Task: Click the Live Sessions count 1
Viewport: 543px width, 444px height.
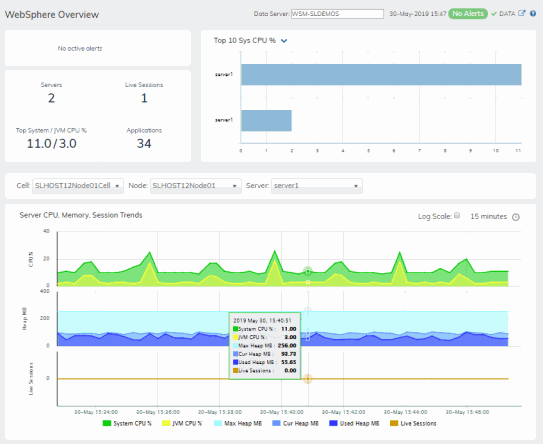Action: 144,98
